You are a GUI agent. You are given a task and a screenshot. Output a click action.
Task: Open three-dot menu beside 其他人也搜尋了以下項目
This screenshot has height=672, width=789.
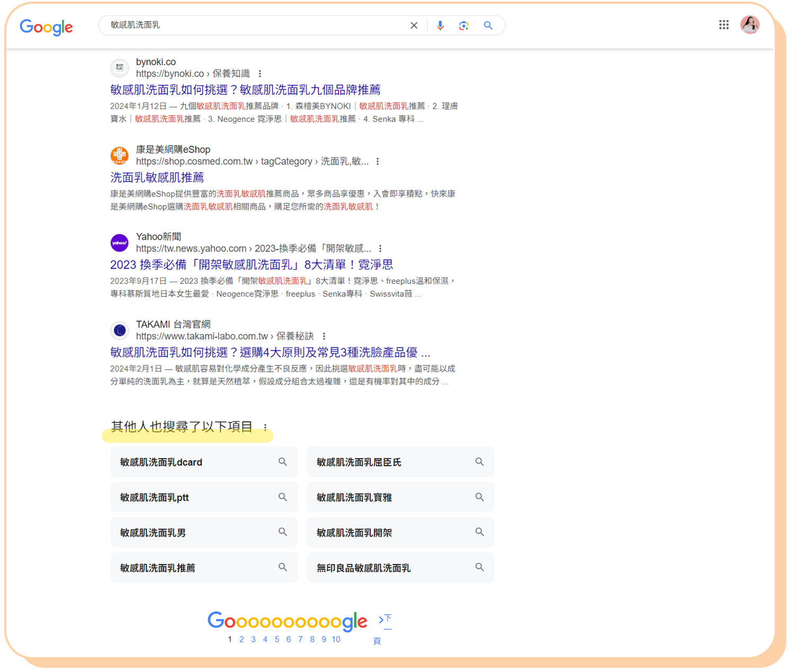(x=265, y=427)
